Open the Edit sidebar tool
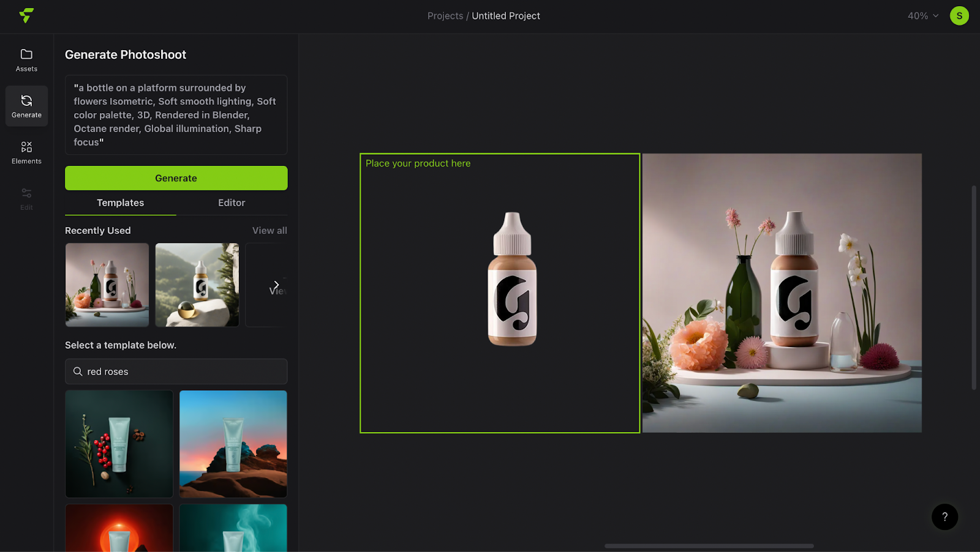980x552 pixels. (26, 199)
